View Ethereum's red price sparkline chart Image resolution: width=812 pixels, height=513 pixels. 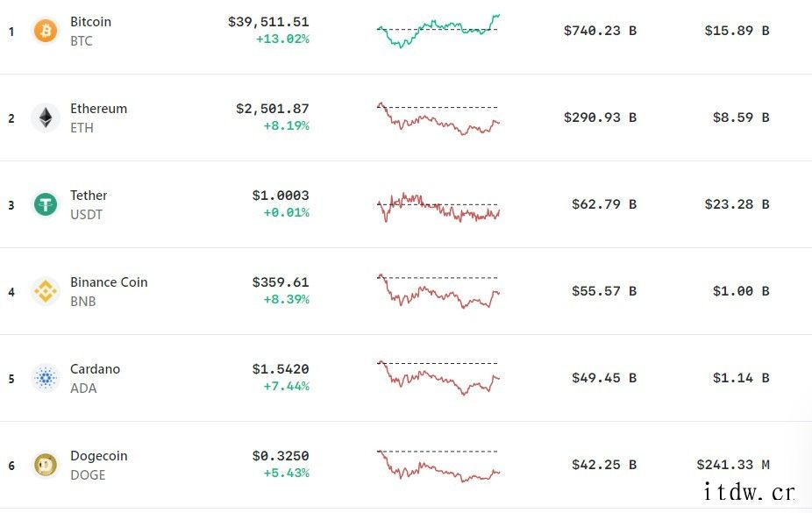pos(438,118)
